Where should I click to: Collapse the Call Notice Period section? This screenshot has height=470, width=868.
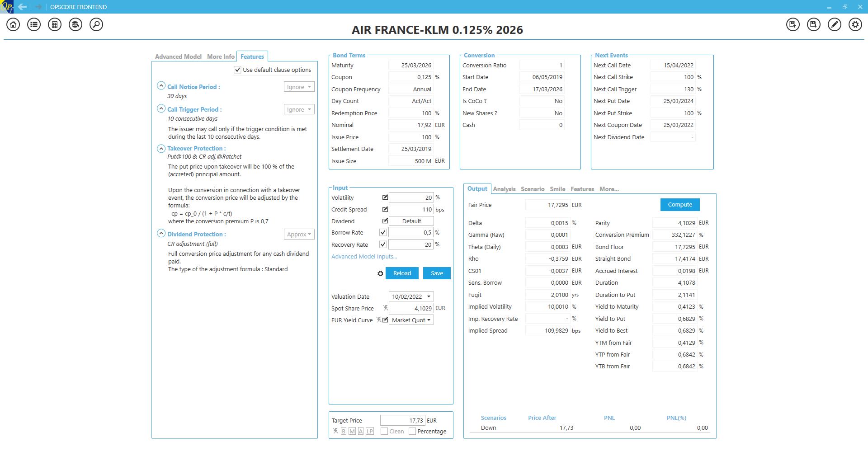161,85
